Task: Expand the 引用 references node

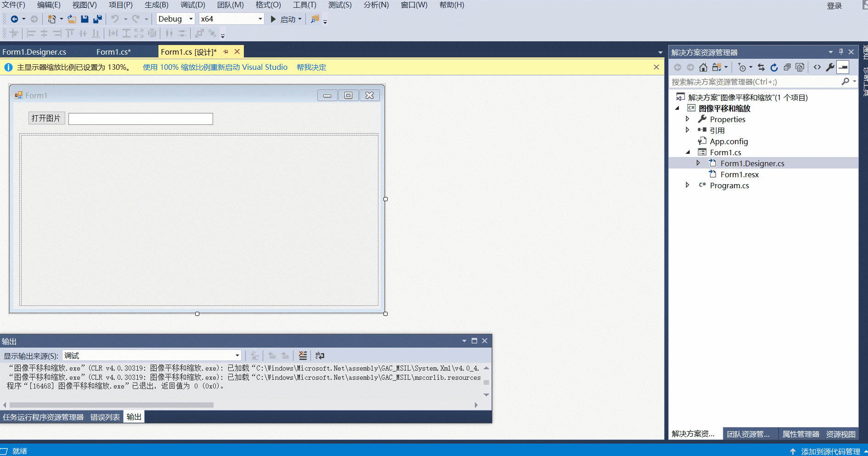Action: [688, 130]
